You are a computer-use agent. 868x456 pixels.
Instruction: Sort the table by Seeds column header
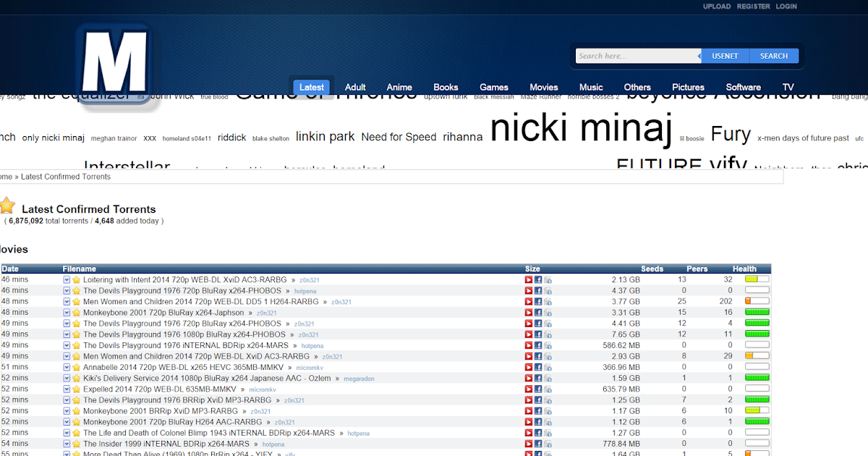[652, 269]
